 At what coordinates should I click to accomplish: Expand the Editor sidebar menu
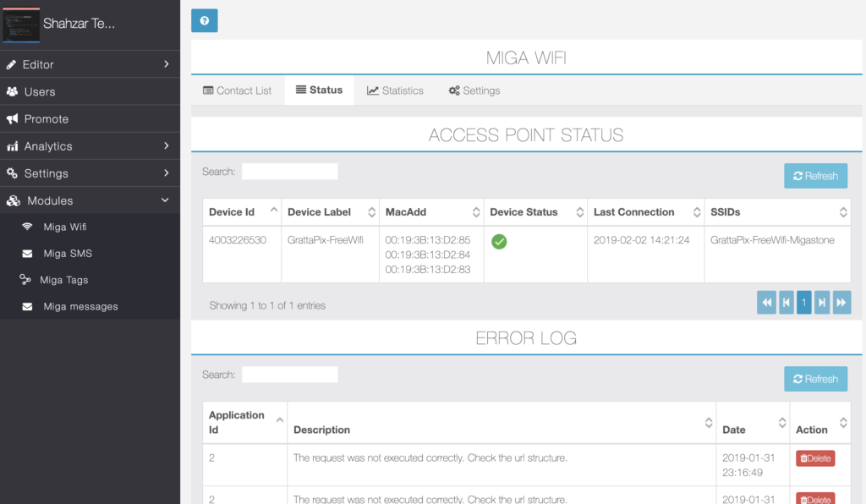coord(90,64)
